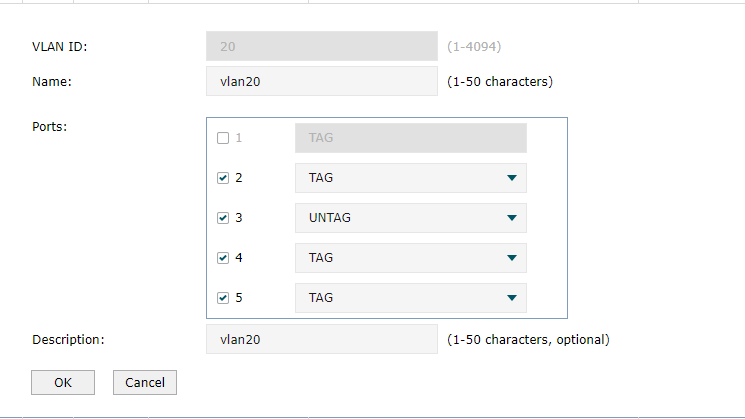Click the (1-4094) range hint text
Image resolution: width=745 pixels, height=419 pixels.
pyautogui.click(x=474, y=47)
